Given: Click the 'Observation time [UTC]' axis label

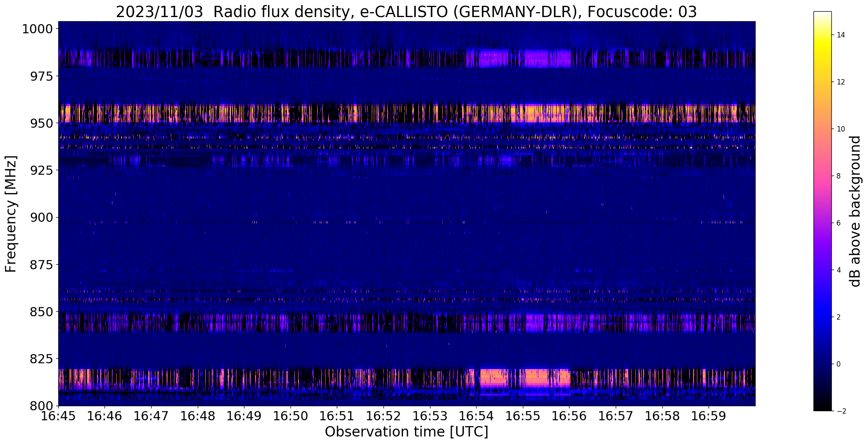Looking at the screenshot, I should tap(406, 432).
